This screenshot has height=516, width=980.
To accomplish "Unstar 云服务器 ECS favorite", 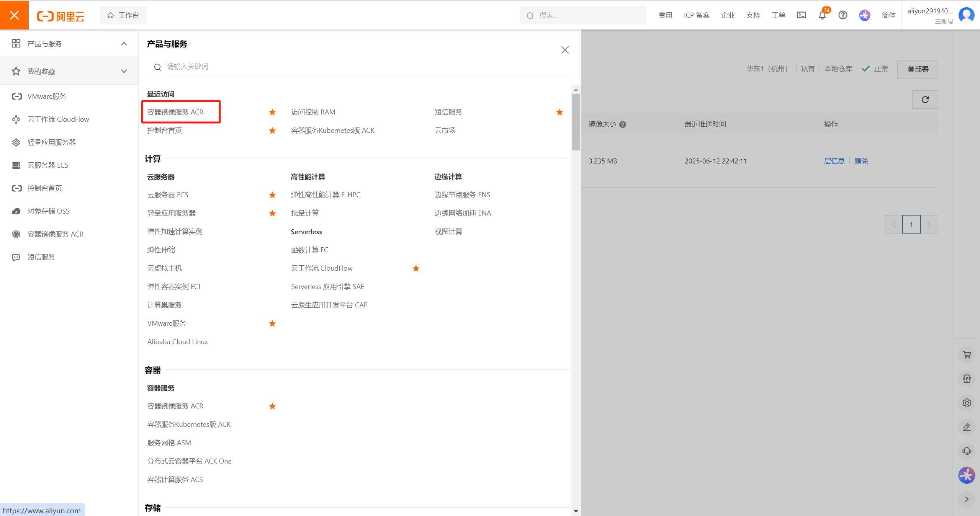I will (272, 195).
